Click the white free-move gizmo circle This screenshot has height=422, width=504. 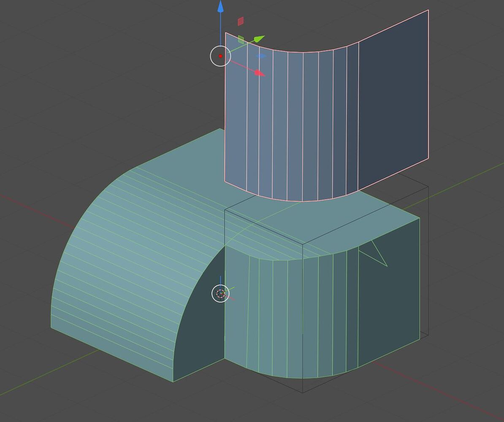tap(220, 56)
